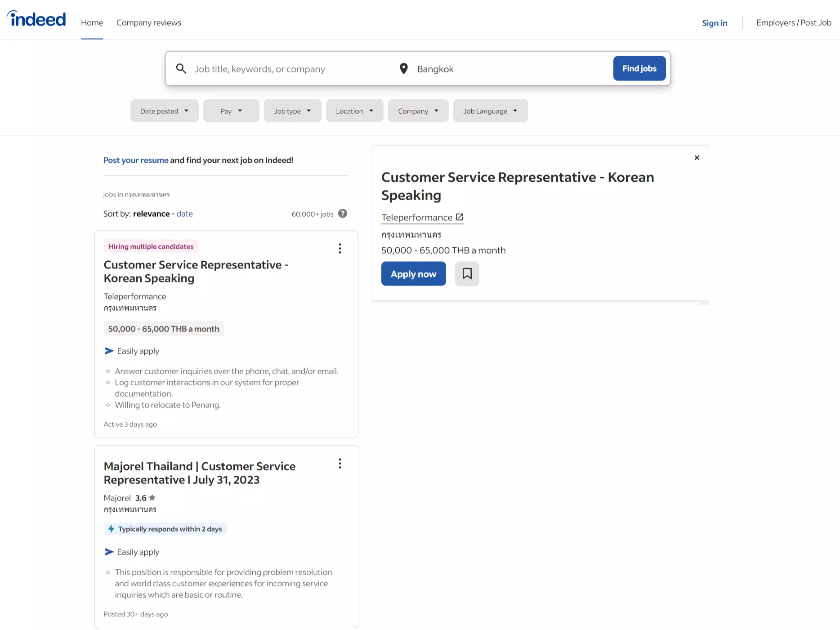
Task: Click external link icon next to Teleperformance
Action: [460, 217]
